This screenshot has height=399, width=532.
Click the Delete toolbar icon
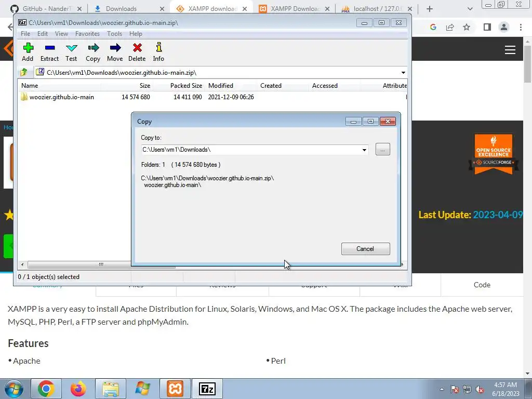pyautogui.click(x=137, y=52)
